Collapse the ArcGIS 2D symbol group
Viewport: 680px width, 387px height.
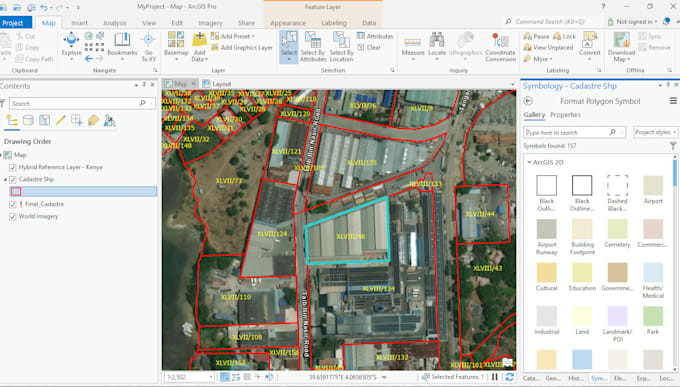529,162
